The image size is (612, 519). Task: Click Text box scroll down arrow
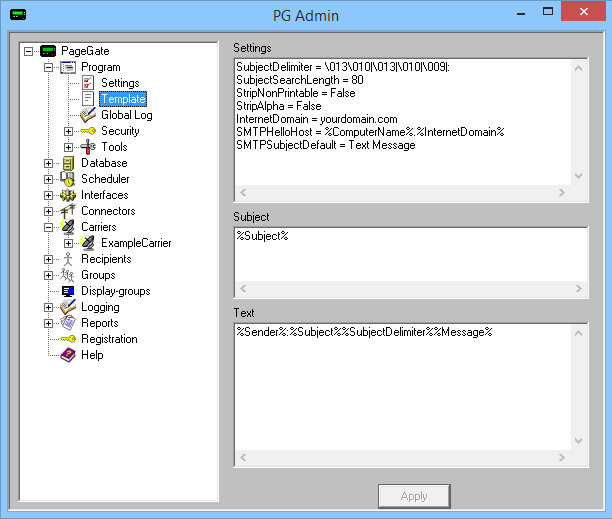(579, 441)
